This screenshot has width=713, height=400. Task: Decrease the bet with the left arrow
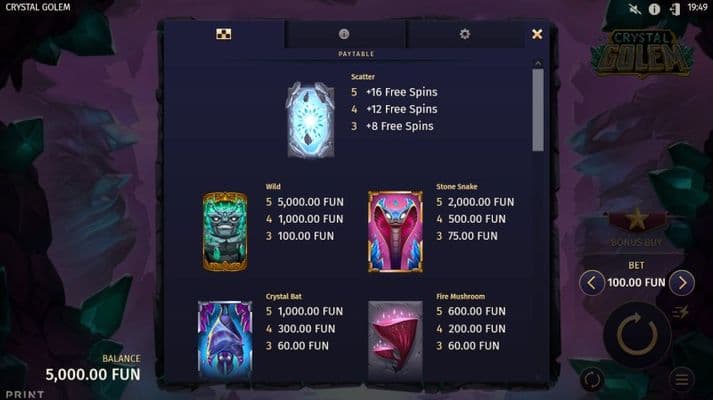tap(591, 283)
